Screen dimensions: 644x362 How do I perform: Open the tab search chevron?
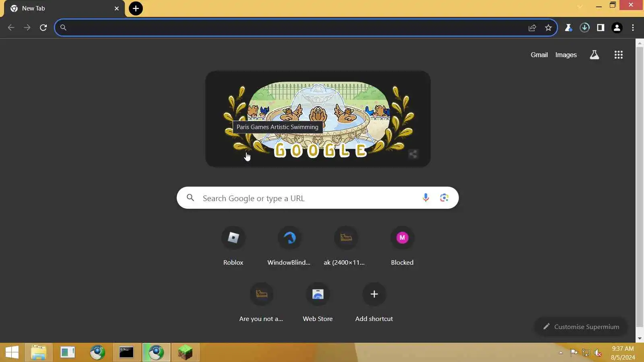pos(580,6)
